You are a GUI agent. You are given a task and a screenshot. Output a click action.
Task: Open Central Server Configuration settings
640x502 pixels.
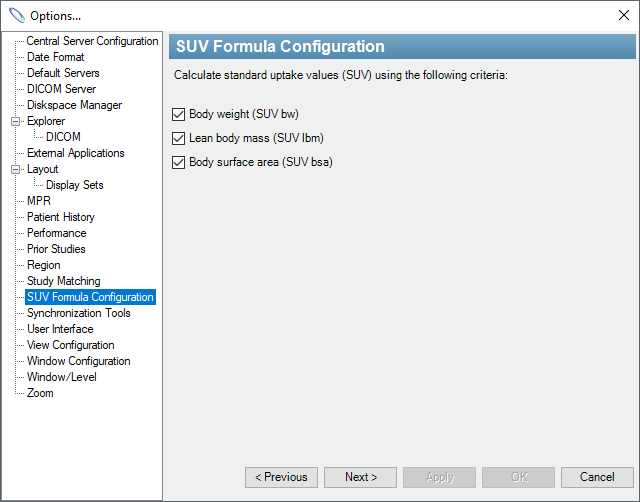pyautogui.click(x=92, y=41)
